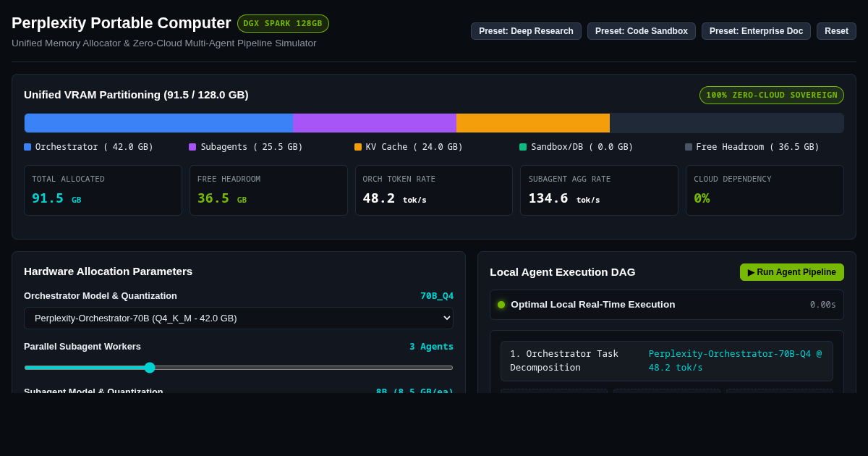Click the blue Orchestrator segment of VRAM bar

point(158,123)
